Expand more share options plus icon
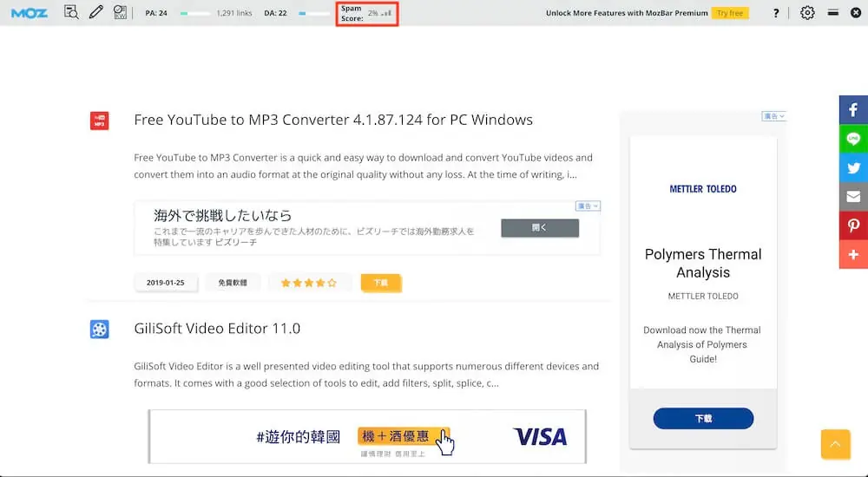868x477 pixels. [x=853, y=255]
